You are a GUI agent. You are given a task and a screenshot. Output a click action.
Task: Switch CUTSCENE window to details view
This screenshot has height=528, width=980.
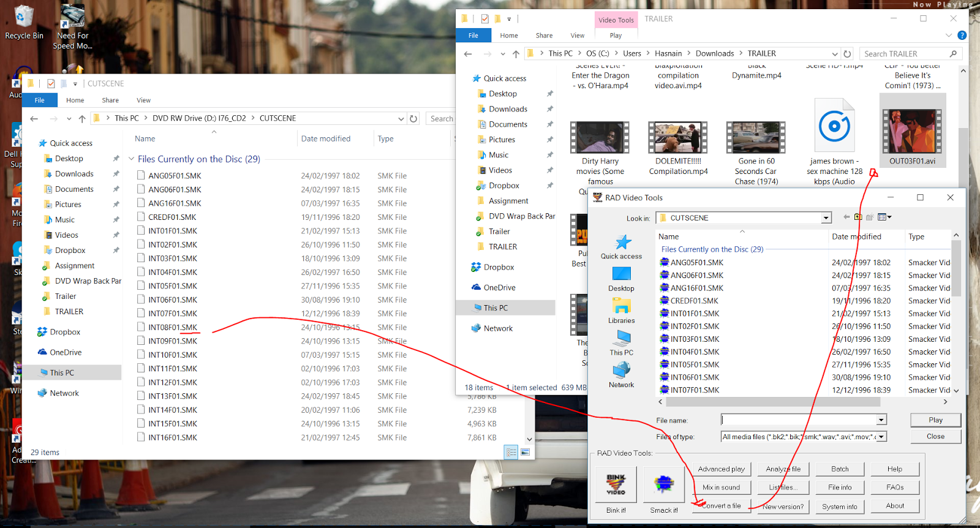[x=511, y=452]
